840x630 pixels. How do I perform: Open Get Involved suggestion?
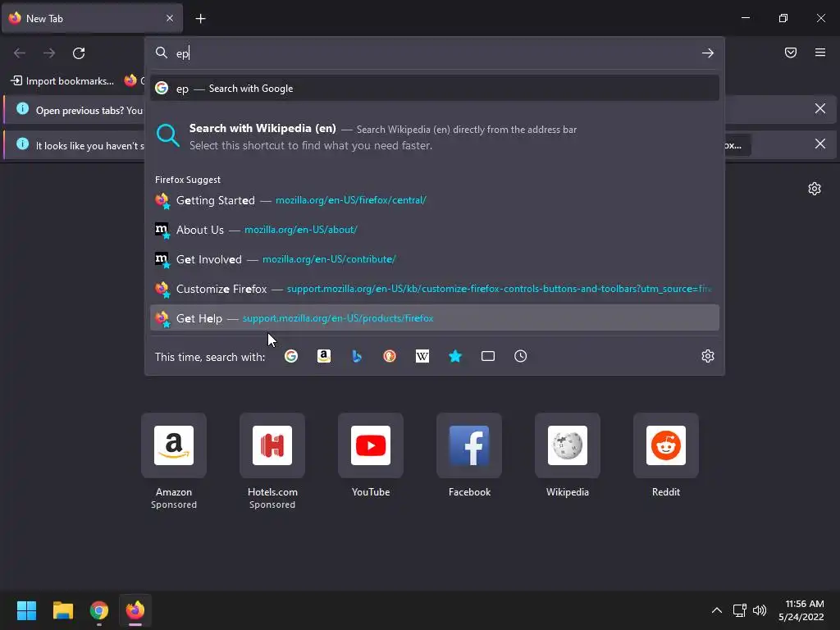click(435, 259)
